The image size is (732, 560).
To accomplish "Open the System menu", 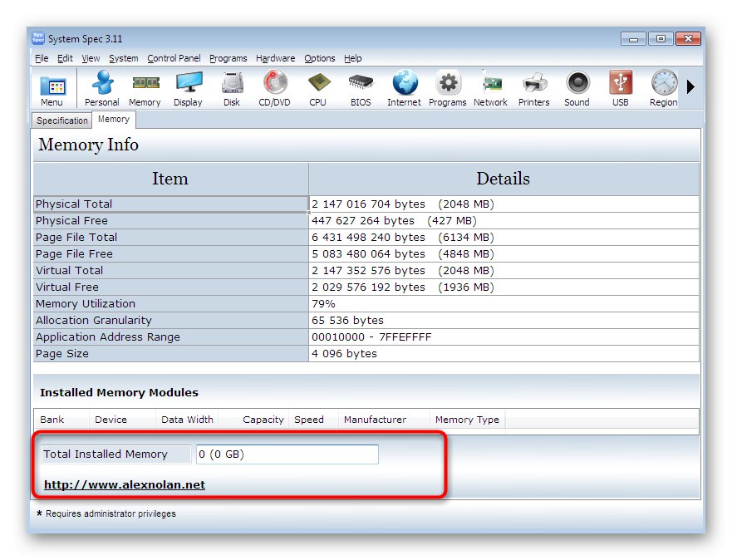I will click(124, 58).
